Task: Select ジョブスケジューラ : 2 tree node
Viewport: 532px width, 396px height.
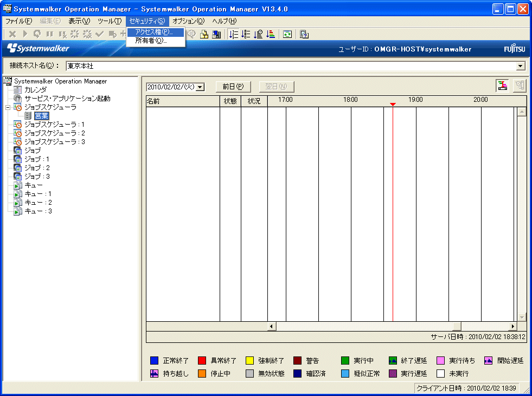Action: 55,133
